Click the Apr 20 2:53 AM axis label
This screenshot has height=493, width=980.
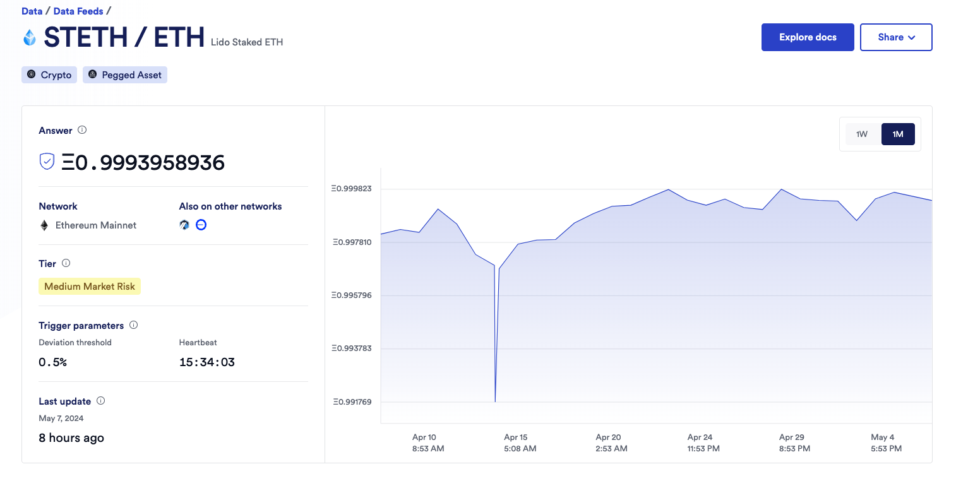coord(612,443)
